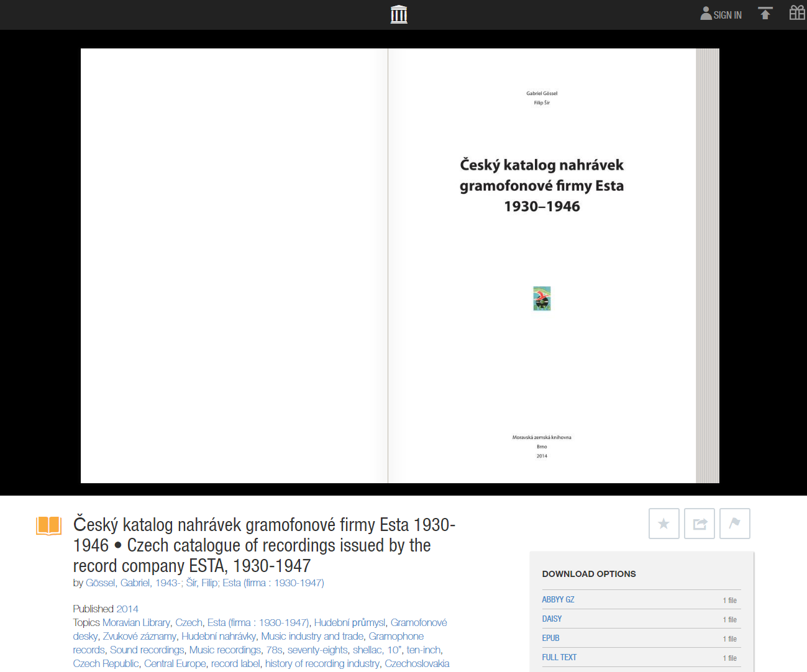Download the DAISY file
807x672 pixels.
click(x=552, y=619)
